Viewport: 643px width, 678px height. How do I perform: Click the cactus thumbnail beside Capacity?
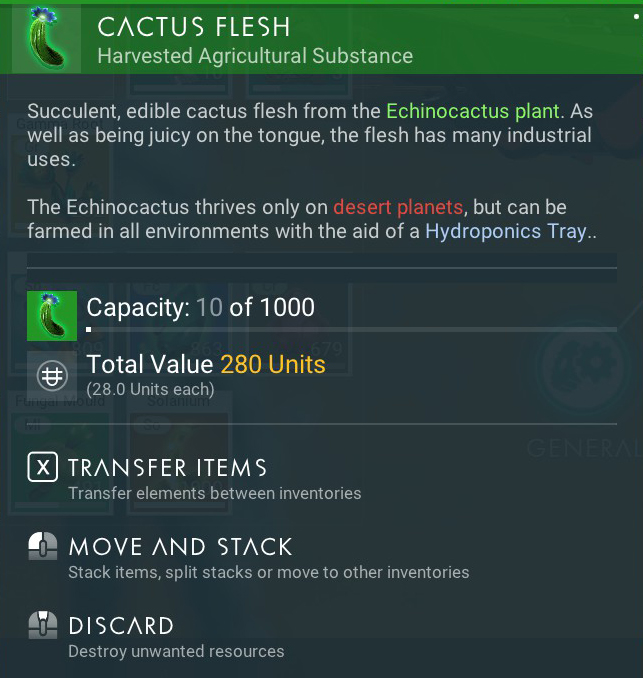[x=52, y=316]
